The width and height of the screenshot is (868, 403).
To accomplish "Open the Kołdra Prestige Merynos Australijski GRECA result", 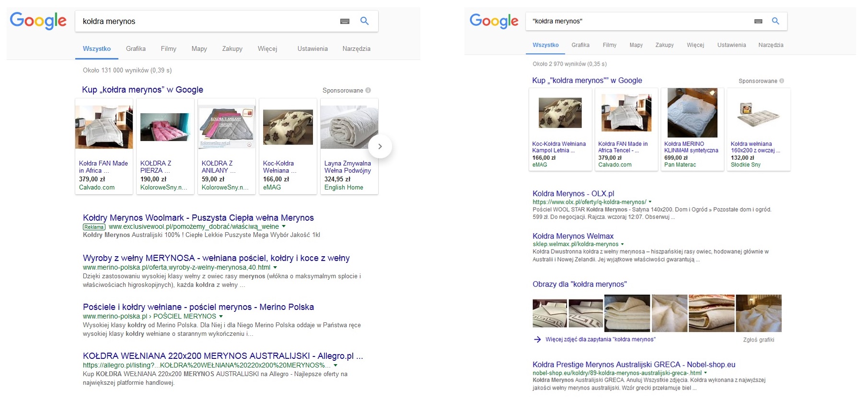I will pos(634,365).
